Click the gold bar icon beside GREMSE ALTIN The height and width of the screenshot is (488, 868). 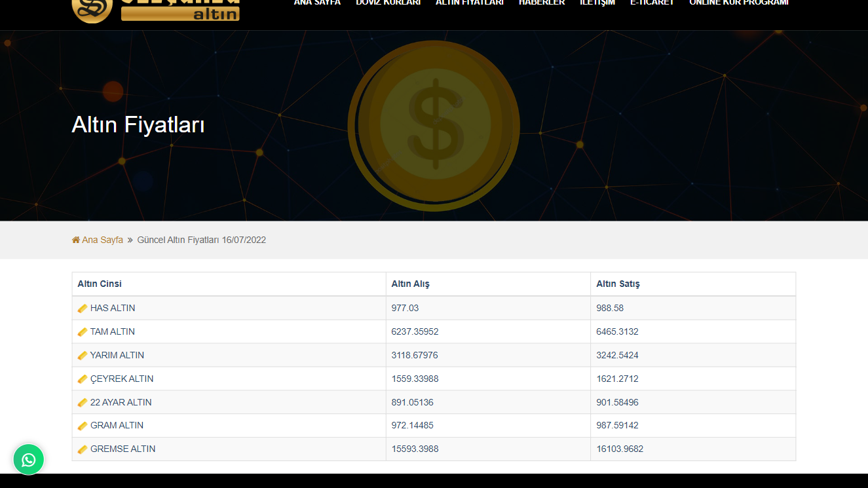pyautogui.click(x=83, y=449)
